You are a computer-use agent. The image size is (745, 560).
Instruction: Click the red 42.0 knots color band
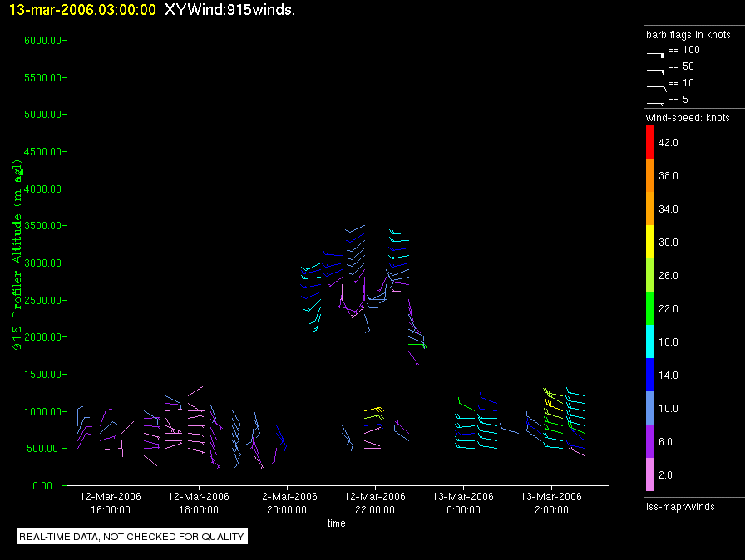pos(650,142)
